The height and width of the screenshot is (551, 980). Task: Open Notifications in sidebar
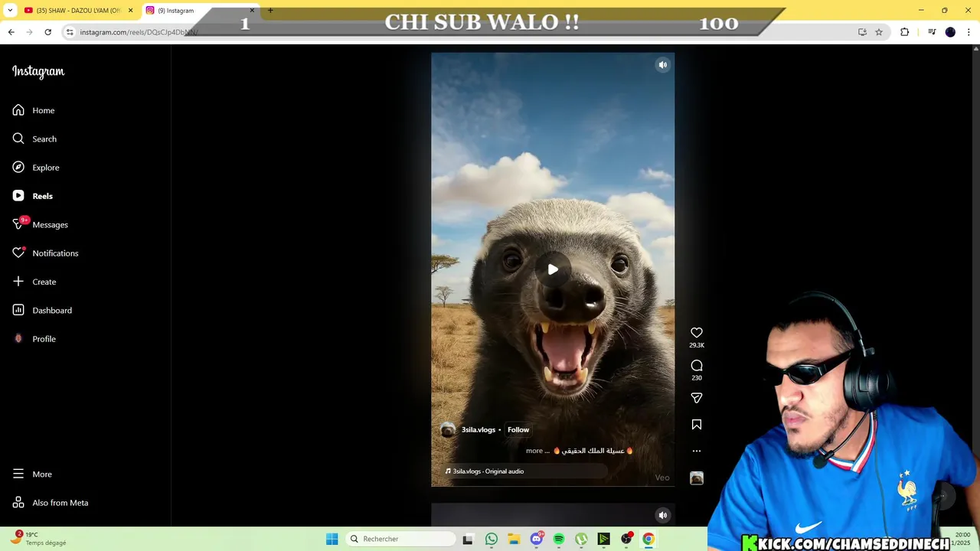[45, 253]
